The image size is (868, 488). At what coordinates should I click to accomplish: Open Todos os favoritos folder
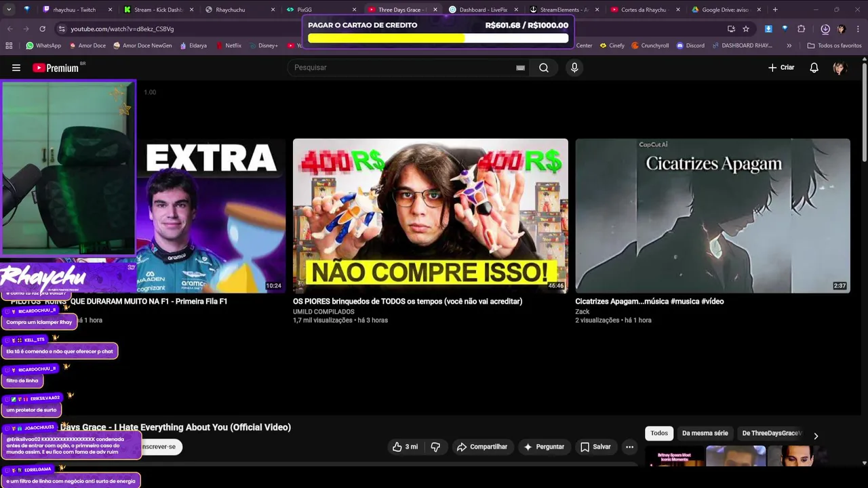834,45
